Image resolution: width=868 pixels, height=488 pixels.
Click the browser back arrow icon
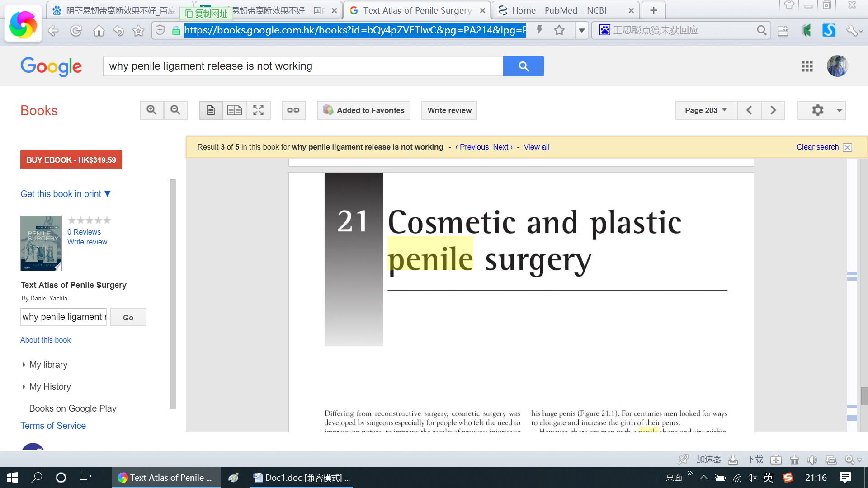(x=53, y=31)
